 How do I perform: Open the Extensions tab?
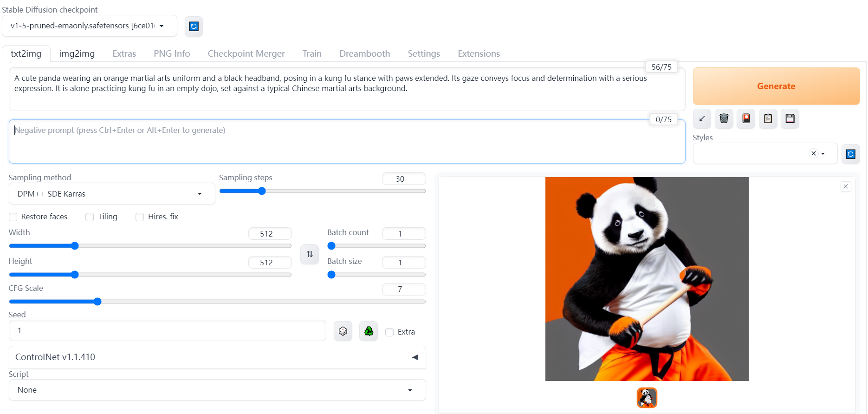[479, 53]
